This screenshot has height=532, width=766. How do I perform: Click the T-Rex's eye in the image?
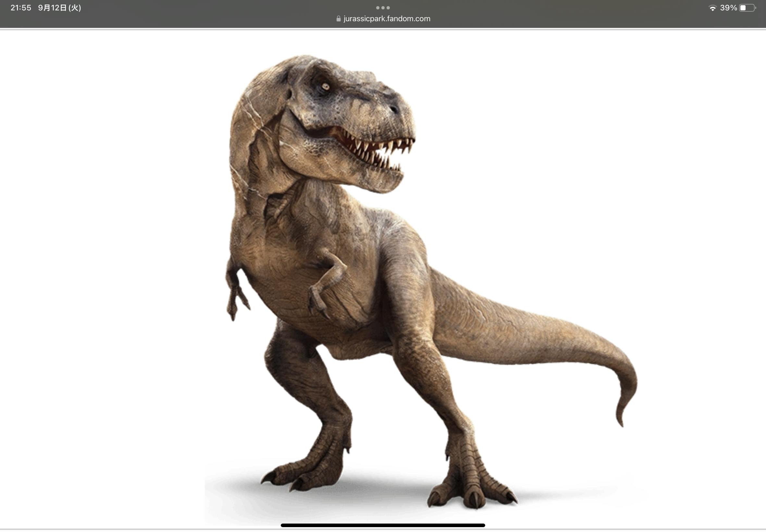326,87
